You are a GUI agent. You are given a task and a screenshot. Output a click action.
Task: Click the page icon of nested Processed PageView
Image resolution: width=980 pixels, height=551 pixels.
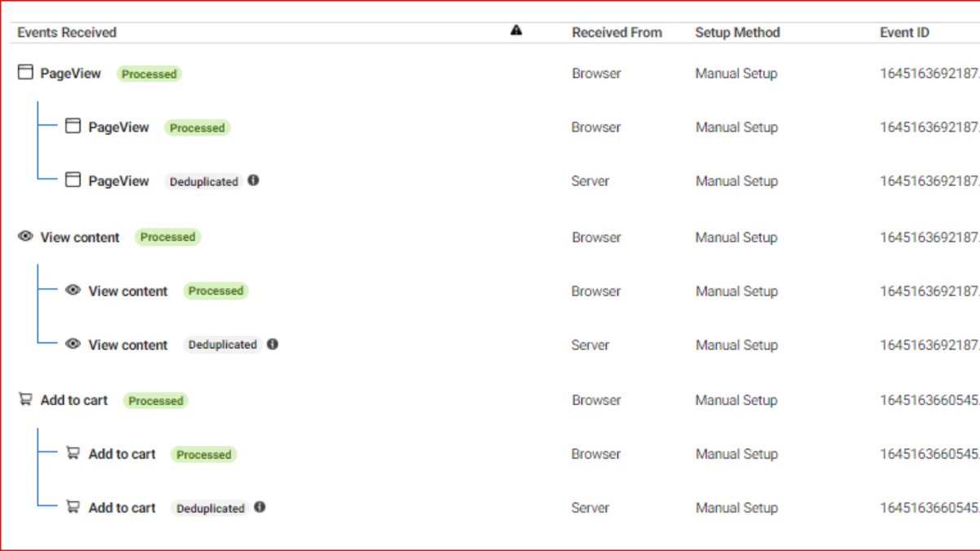pyautogui.click(x=73, y=127)
